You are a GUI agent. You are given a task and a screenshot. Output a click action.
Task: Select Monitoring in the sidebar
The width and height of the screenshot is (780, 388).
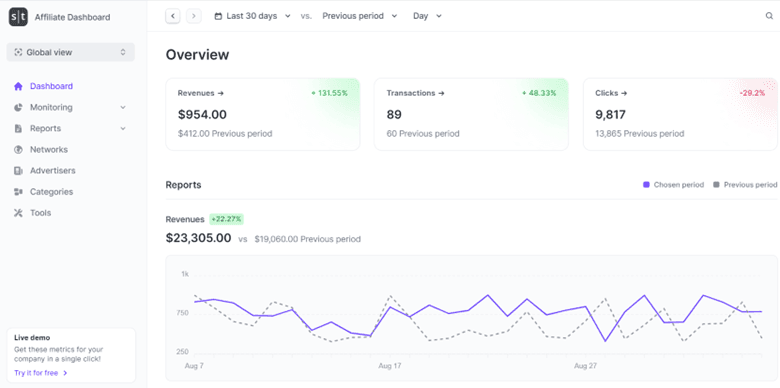[x=51, y=107]
